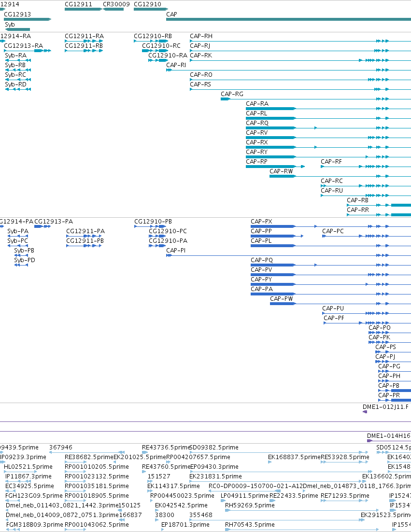
Task: Click transcript CAP-RO label
Action: [x=201, y=75]
